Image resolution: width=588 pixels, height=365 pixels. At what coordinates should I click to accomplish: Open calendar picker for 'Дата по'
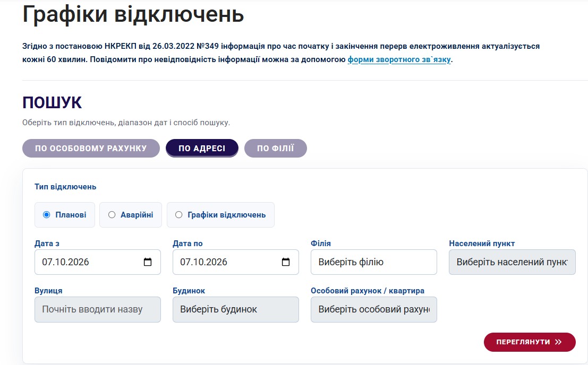pyautogui.click(x=286, y=262)
